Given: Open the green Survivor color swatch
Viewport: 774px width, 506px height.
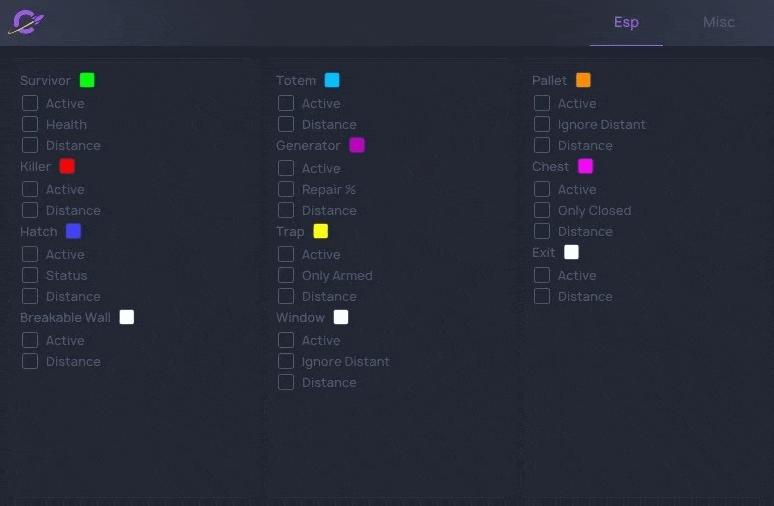Looking at the screenshot, I should pyautogui.click(x=87, y=80).
